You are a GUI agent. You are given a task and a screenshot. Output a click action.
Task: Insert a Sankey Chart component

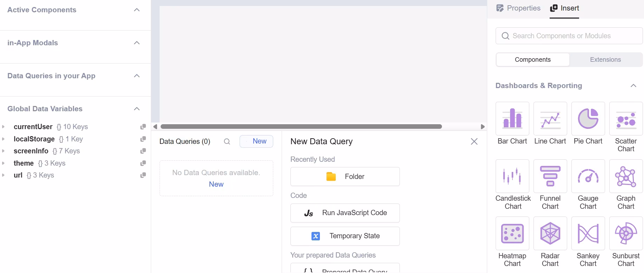[x=588, y=233]
